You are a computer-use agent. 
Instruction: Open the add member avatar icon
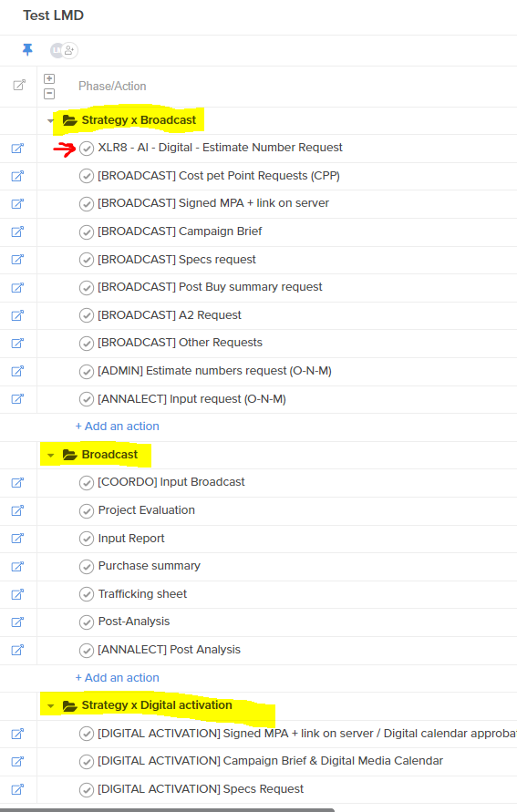(70, 50)
